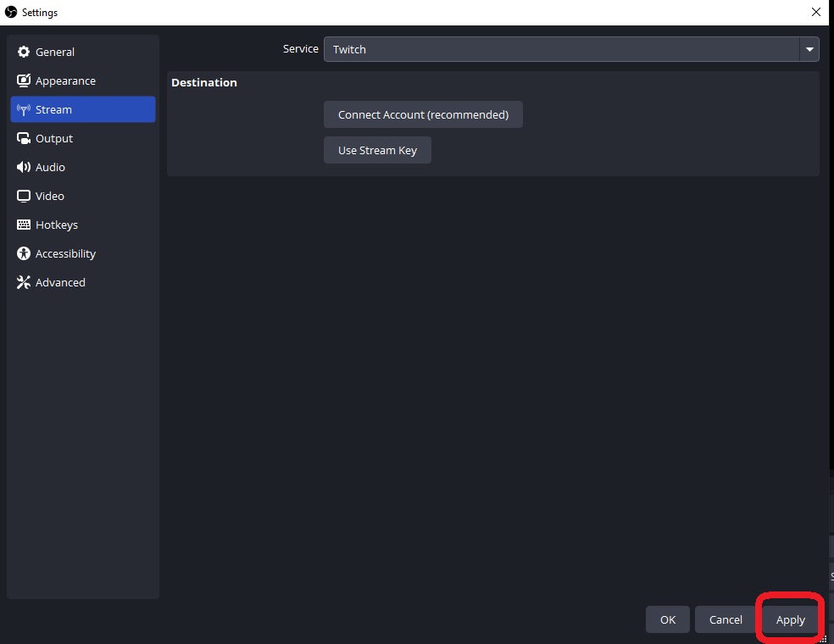Open Hotkeys settings section

pyautogui.click(x=83, y=225)
